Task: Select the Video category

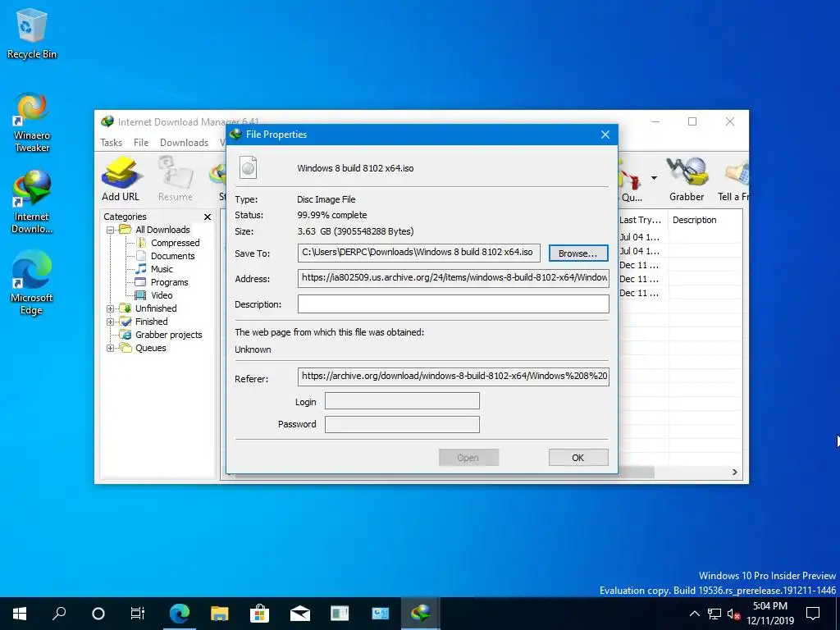Action: click(x=162, y=295)
